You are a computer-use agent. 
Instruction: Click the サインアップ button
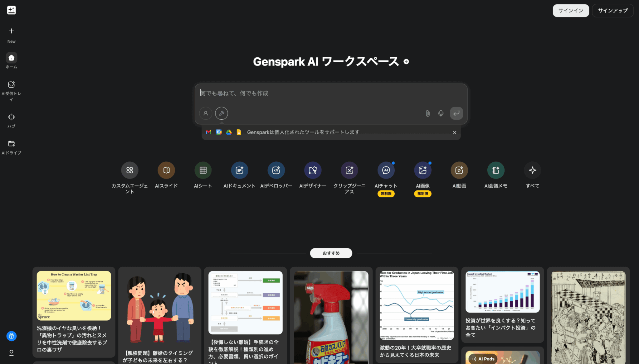tap(612, 11)
